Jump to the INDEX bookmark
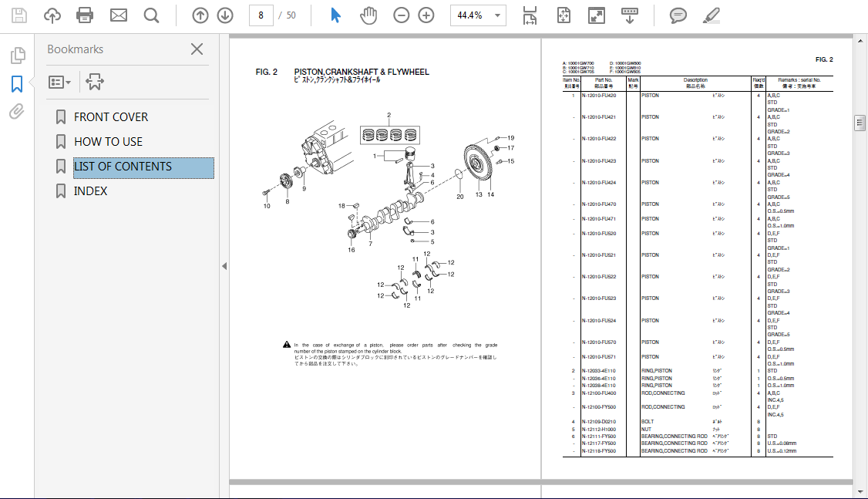868x499 pixels. 91,191
